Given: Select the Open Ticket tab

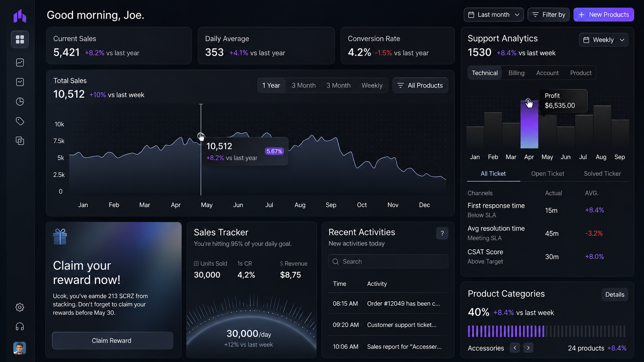Looking at the screenshot, I should 548,174.
